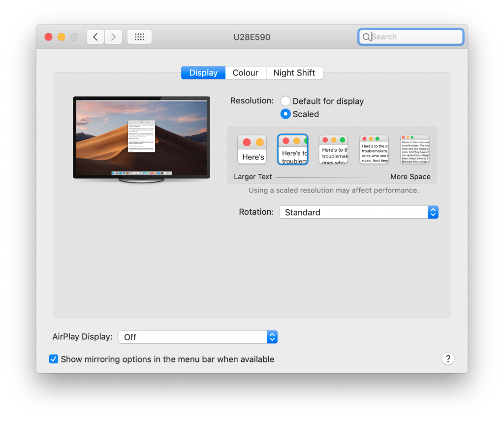The height and width of the screenshot is (421, 504).
Task: Select the fourth scaled resolution thumbnail
Action: [x=374, y=150]
